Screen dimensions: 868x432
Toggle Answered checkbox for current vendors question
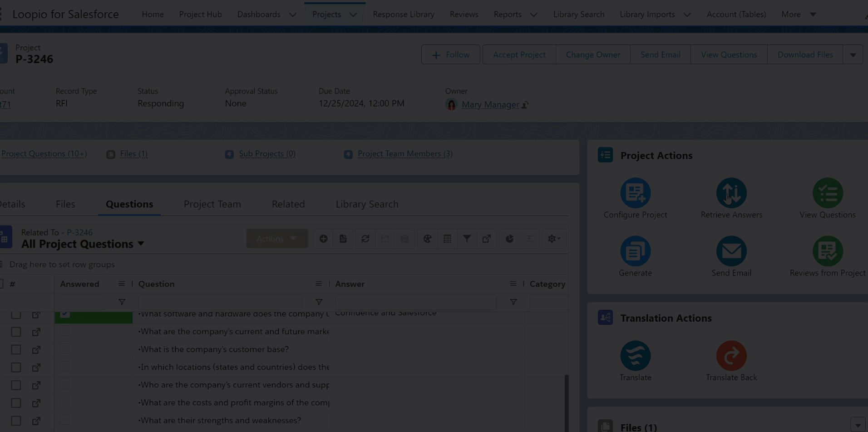click(65, 384)
